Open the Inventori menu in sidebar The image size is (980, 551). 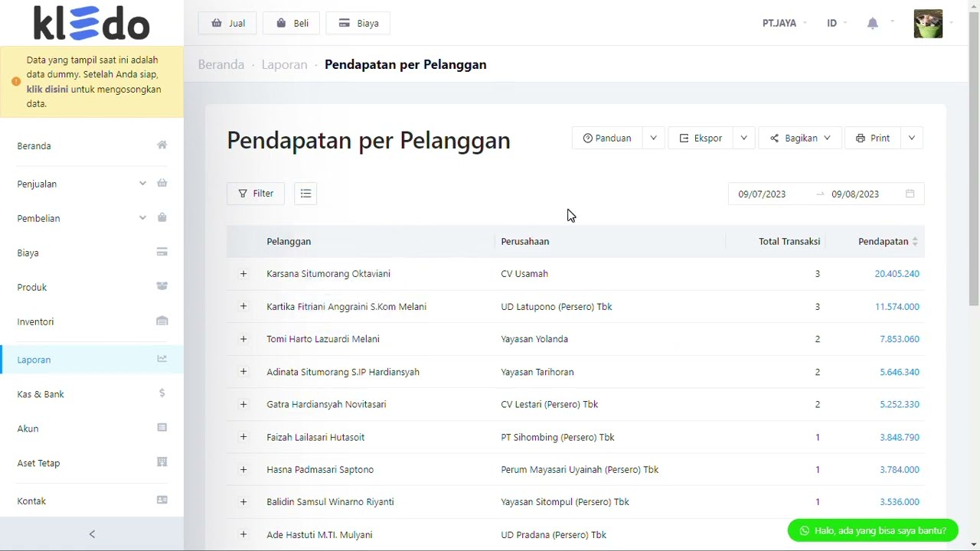tap(36, 322)
